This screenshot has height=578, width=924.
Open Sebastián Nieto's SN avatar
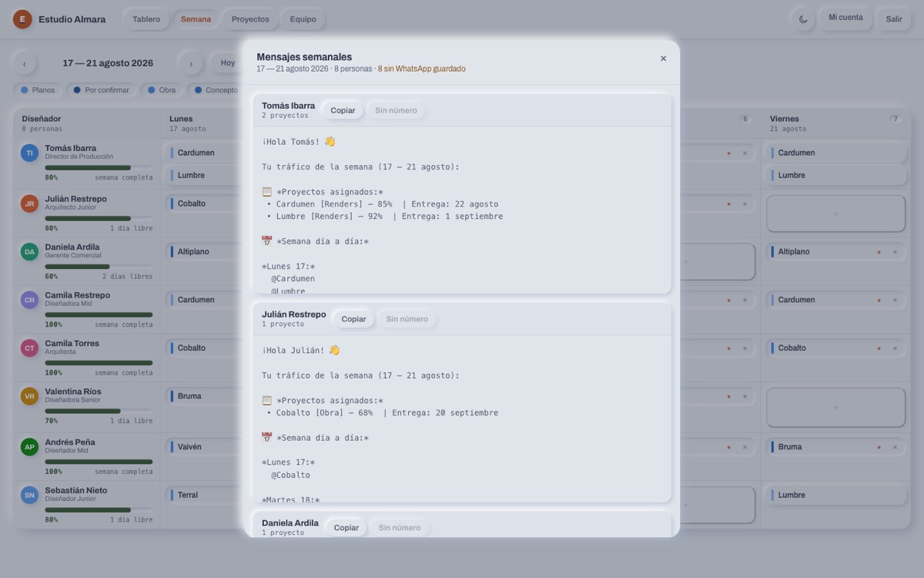click(29, 495)
